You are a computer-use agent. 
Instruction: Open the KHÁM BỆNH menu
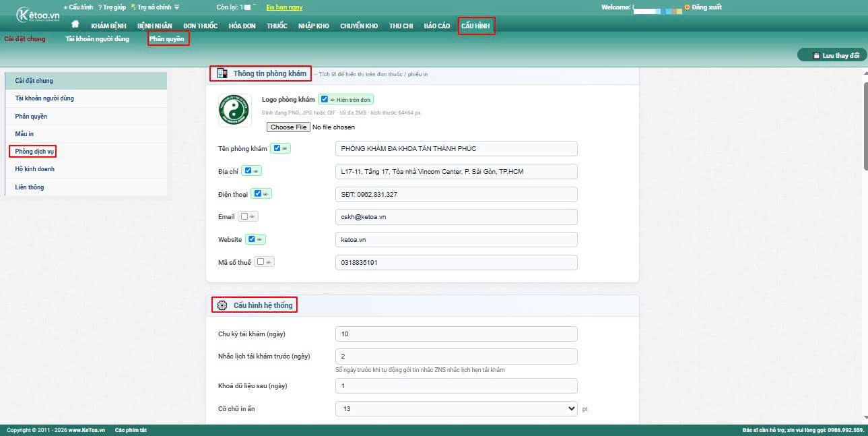(x=108, y=26)
